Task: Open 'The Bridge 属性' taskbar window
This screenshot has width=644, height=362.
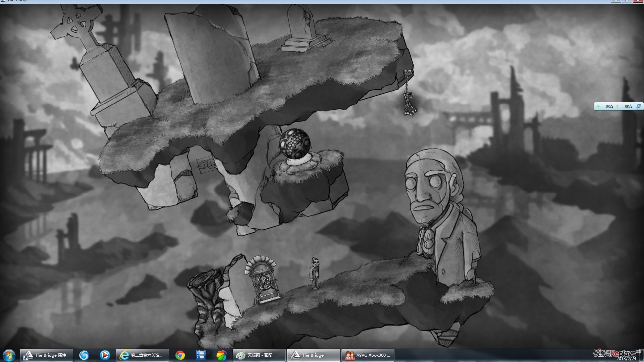Action: click(x=47, y=355)
